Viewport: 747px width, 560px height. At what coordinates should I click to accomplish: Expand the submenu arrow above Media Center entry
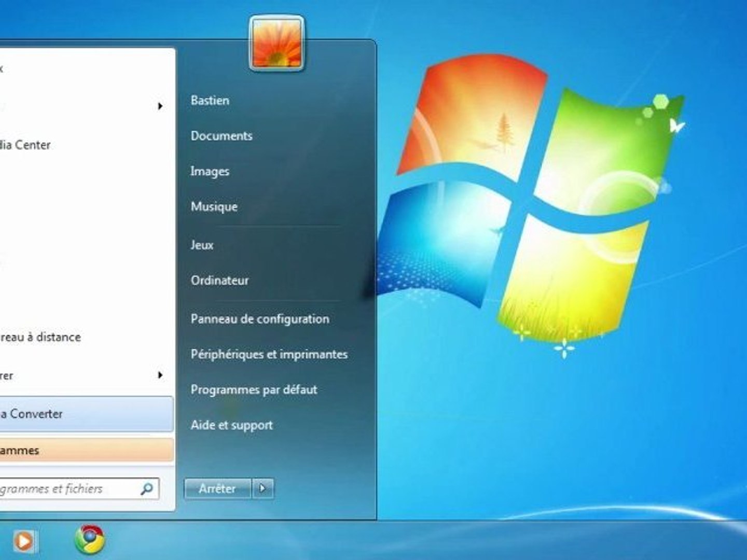pos(160,106)
